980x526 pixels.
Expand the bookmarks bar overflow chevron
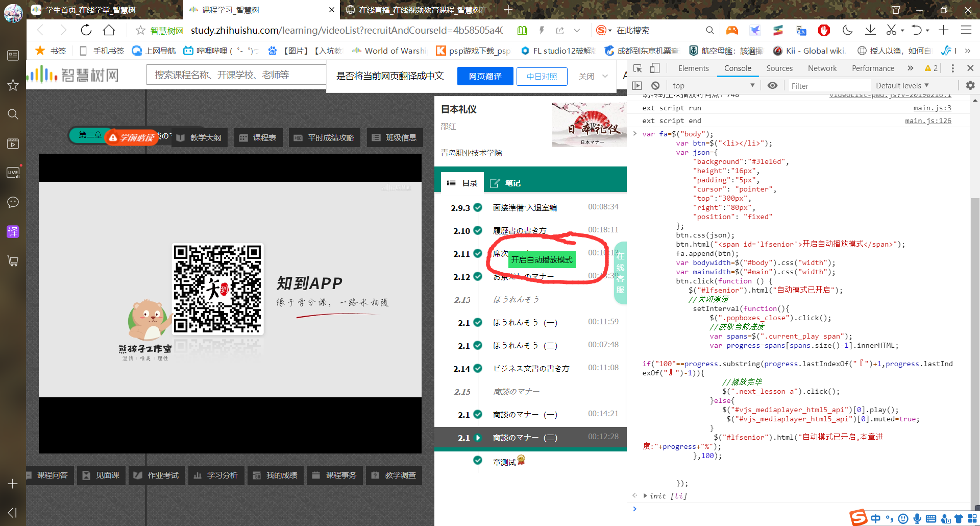click(968, 51)
